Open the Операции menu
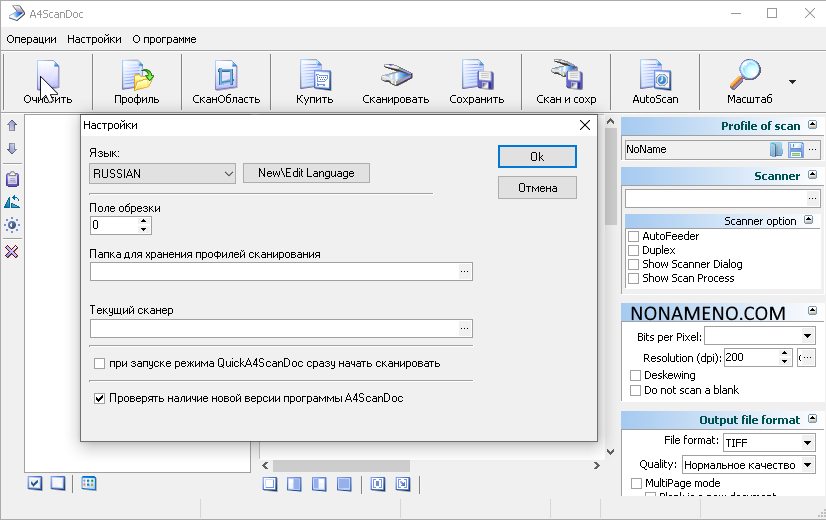Image resolution: width=826 pixels, height=520 pixels. (31, 39)
